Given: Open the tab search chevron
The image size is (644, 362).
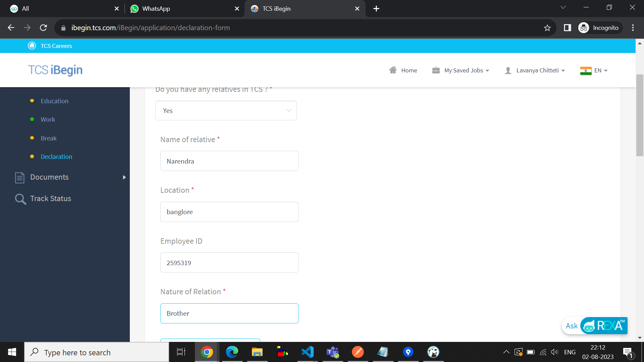Looking at the screenshot, I should tap(563, 8).
